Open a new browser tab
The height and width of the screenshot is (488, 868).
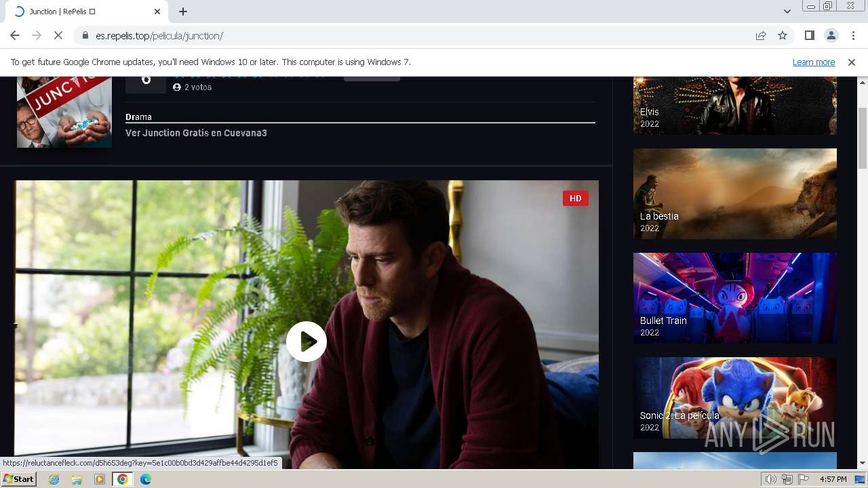point(183,12)
